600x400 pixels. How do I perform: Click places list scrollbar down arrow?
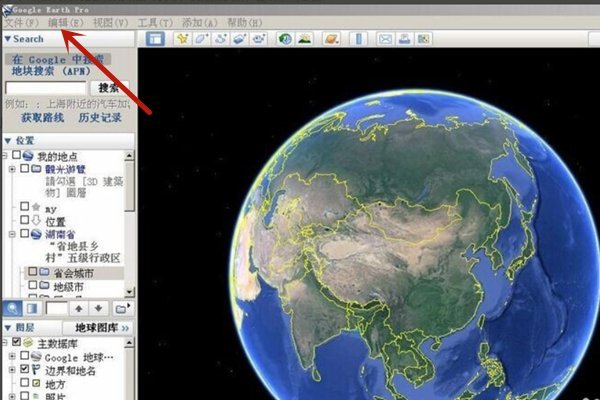pyautogui.click(x=129, y=292)
